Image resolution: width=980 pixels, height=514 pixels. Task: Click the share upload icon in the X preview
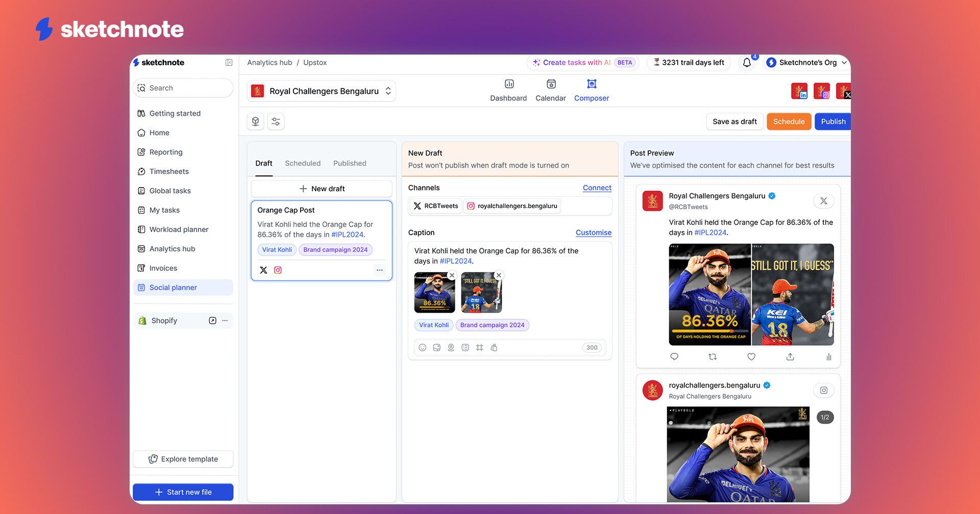pos(790,357)
